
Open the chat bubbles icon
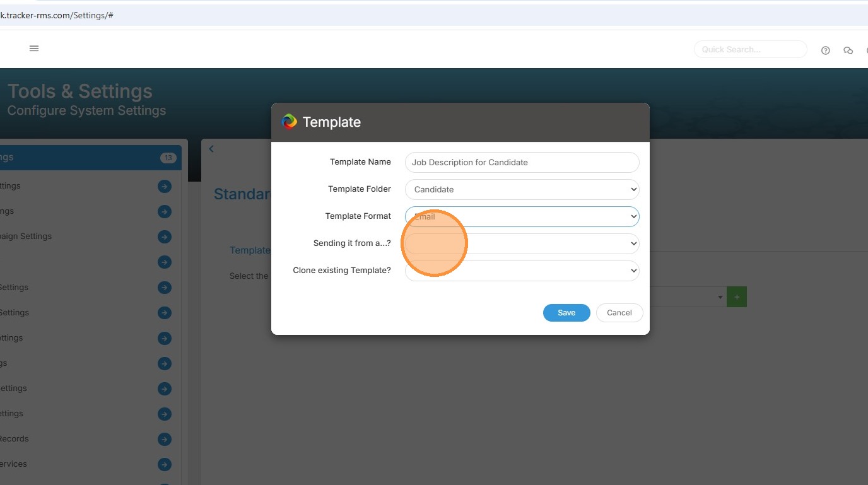point(848,50)
